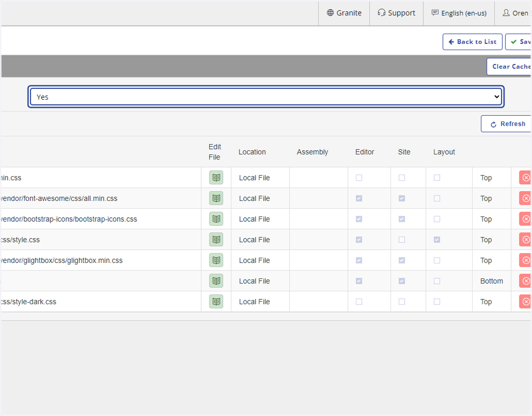The width and height of the screenshot is (532, 416).
Task: Open the Granite globe menu
Action: click(344, 13)
